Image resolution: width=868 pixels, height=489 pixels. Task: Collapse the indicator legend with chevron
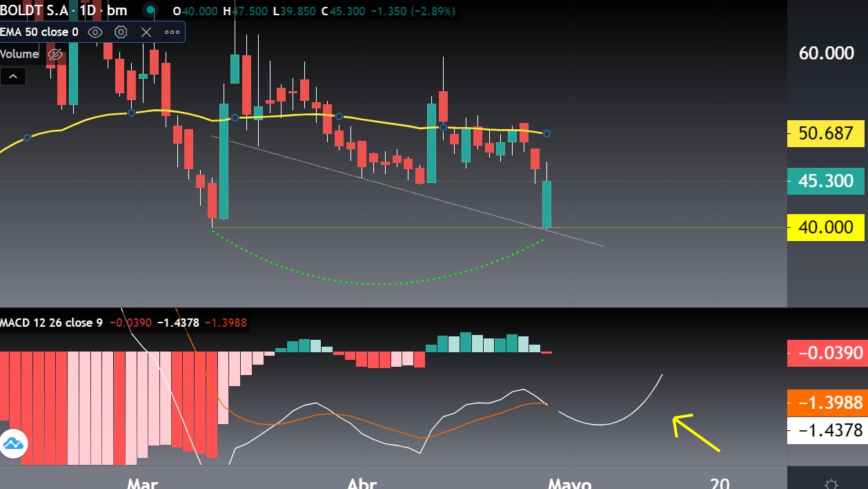[x=13, y=76]
